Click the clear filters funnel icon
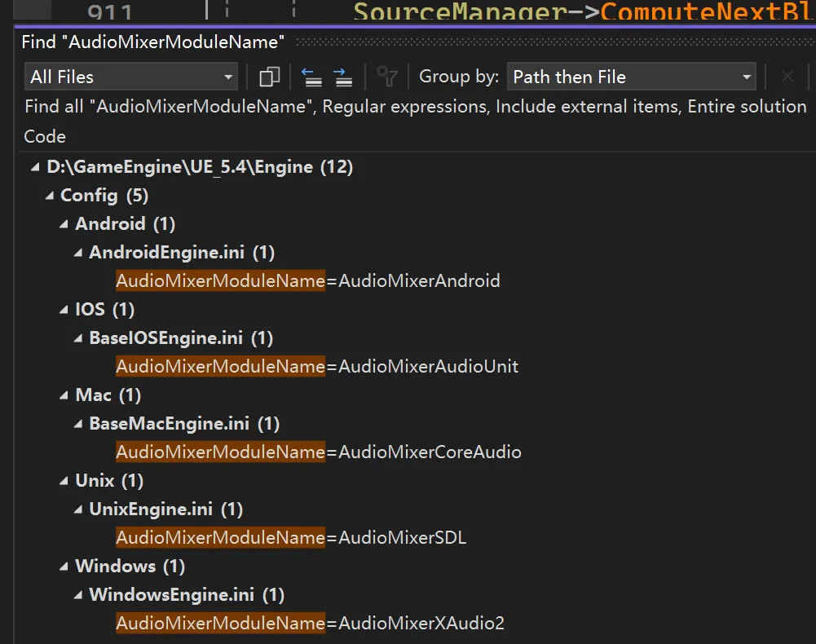The height and width of the screenshot is (644, 816). [x=386, y=77]
